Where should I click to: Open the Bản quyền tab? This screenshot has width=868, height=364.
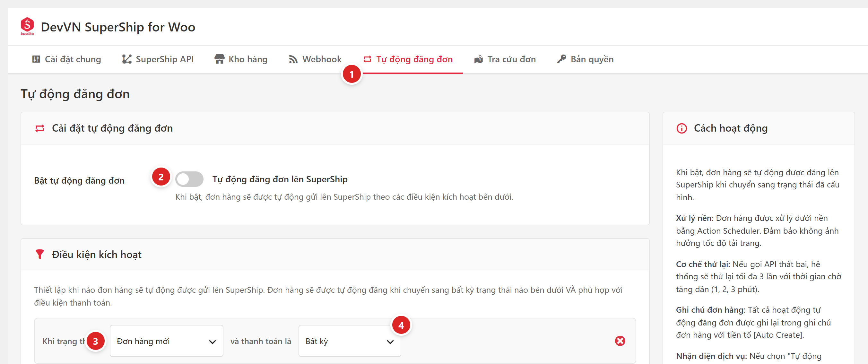click(x=585, y=59)
